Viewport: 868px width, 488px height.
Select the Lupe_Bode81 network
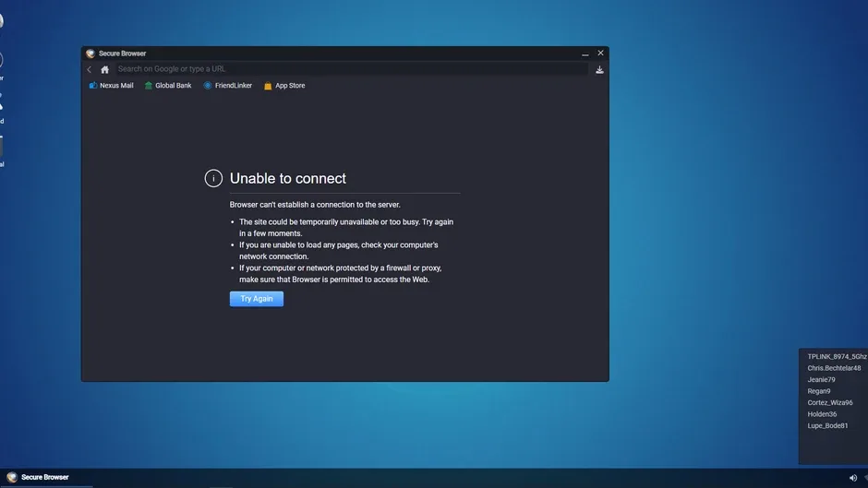tap(827, 425)
